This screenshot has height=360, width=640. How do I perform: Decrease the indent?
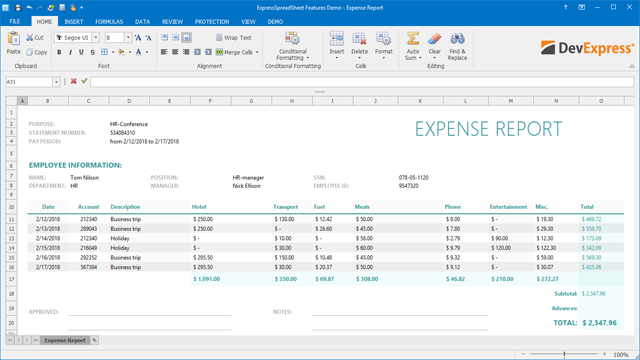(197, 52)
